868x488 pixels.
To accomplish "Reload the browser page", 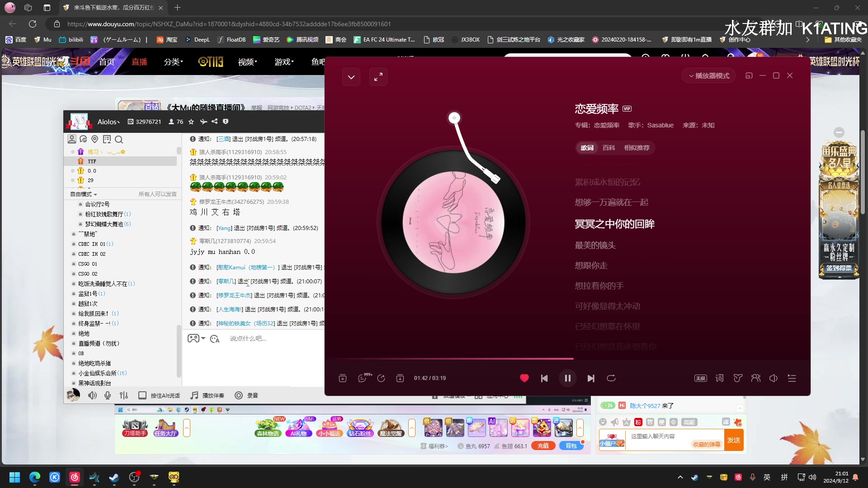I will pos(33,24).
